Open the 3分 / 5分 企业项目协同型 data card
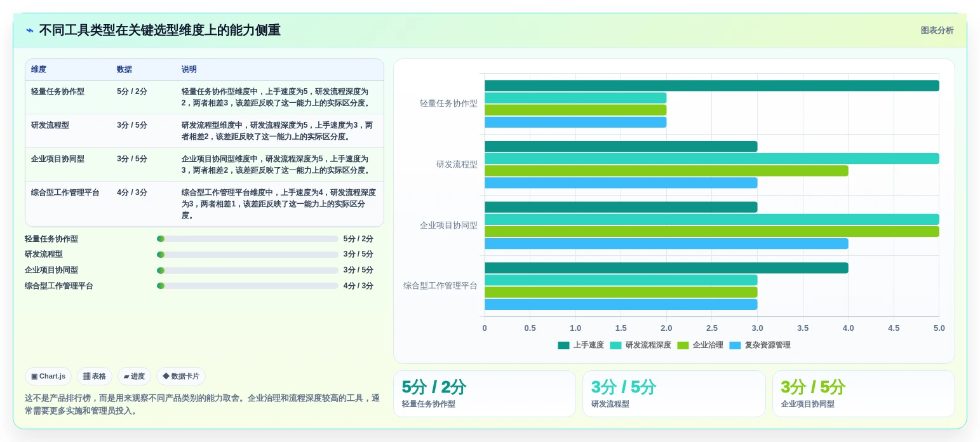Viewport: 980px width, 442px height. click(864, 394)
